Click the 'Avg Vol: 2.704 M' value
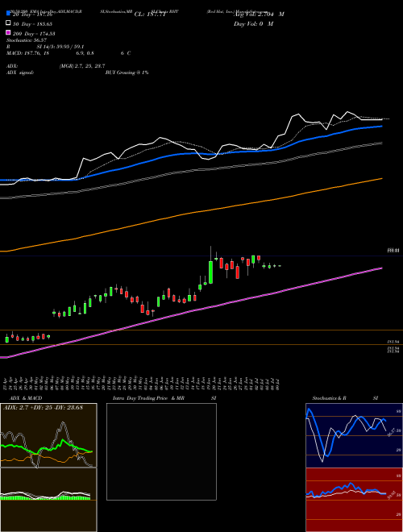Image resolution: width=403 pixels, height=532 pixels. [259, 15]
